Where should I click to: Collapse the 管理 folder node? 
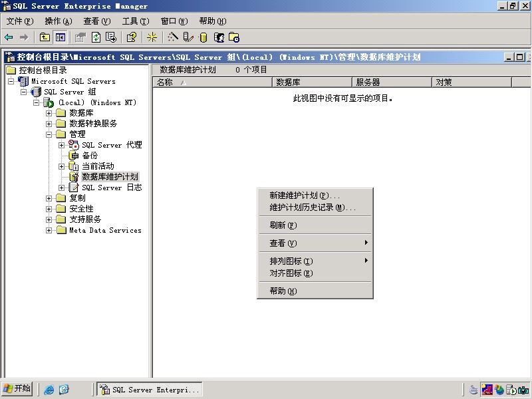pyautogui.click(x=49, y=134)
